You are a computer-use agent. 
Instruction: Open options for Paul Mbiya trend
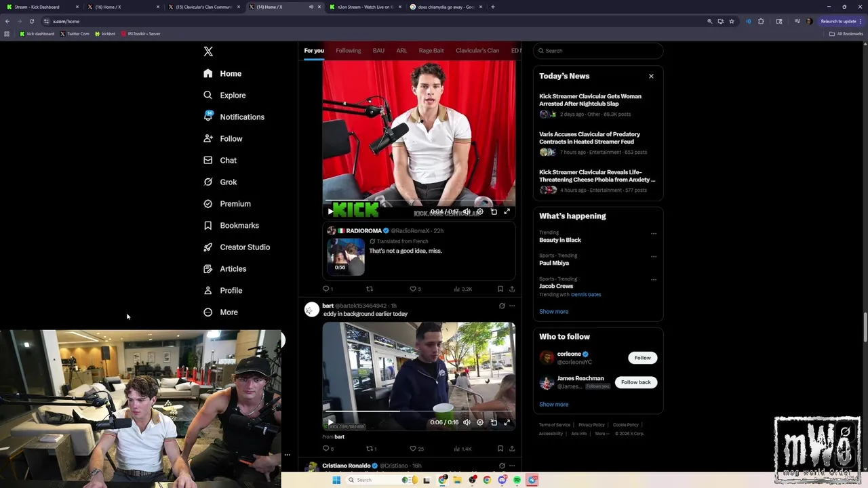[x=654, y=257]
